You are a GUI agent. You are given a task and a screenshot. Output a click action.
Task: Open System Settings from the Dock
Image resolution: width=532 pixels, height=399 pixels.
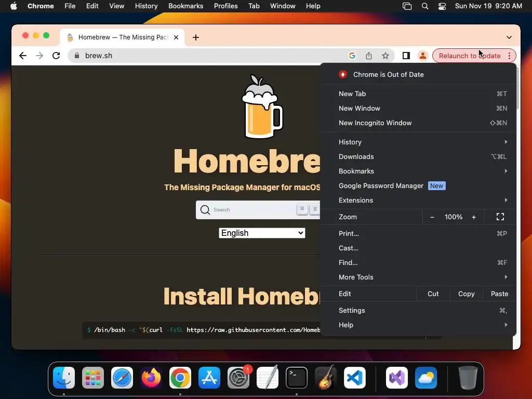(x=238, y=378)
